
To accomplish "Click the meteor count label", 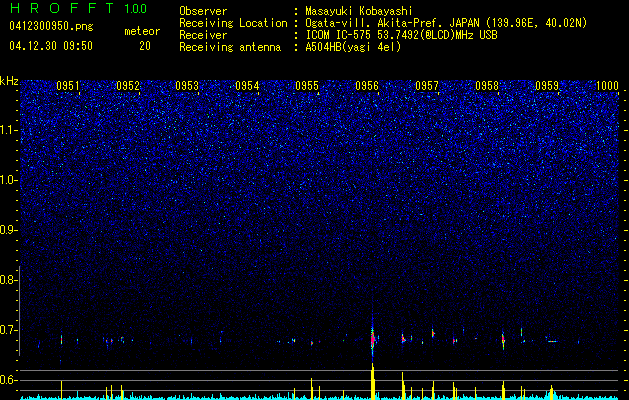I will [142, 31].
